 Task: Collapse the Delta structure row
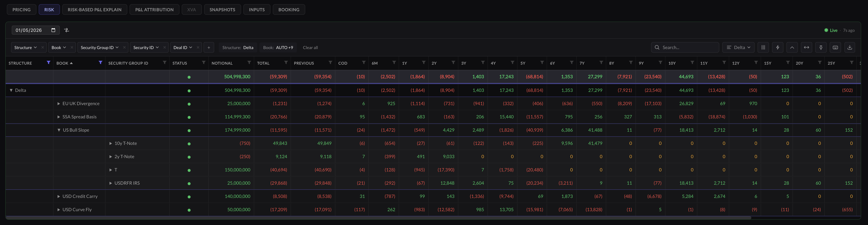pyautogui.click(x=11, y=90)
